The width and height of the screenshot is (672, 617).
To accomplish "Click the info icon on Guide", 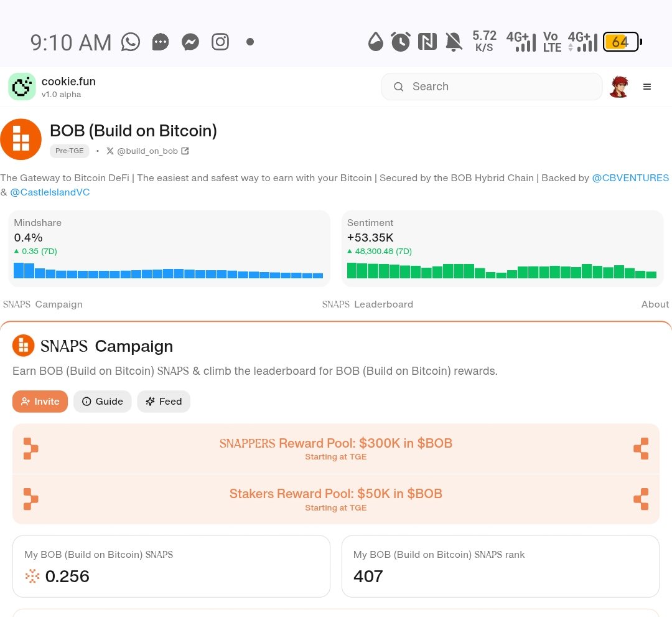I will pos(86,402).
